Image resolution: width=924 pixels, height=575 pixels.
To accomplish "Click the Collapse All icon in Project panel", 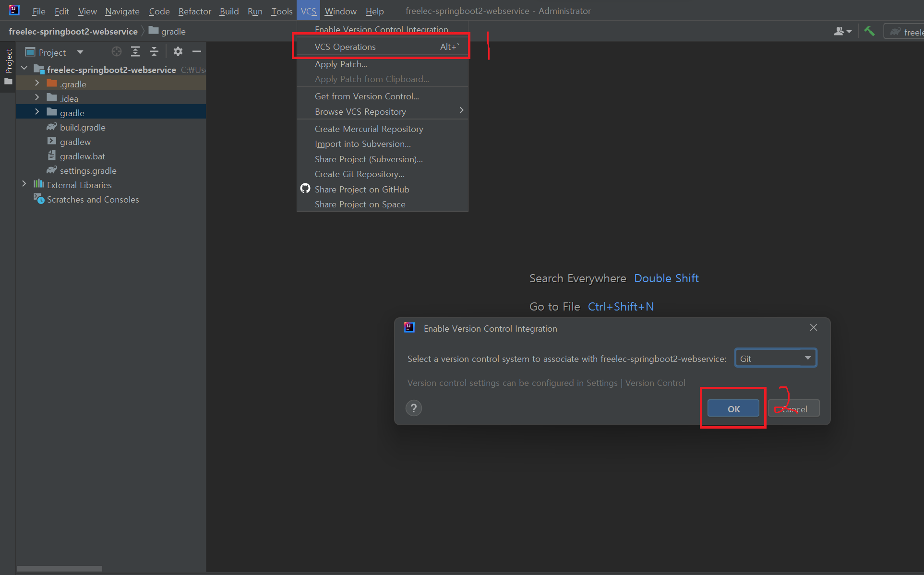I will 154,52.
